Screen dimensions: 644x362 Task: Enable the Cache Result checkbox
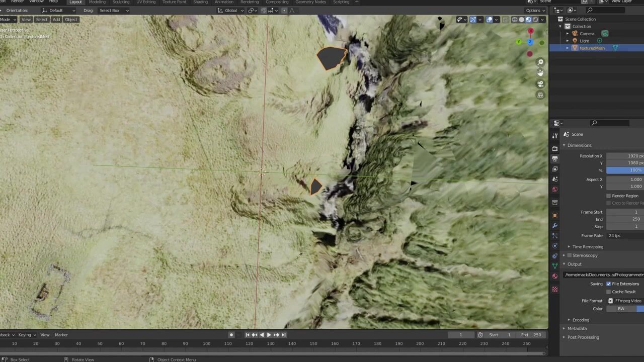(609, 292)
